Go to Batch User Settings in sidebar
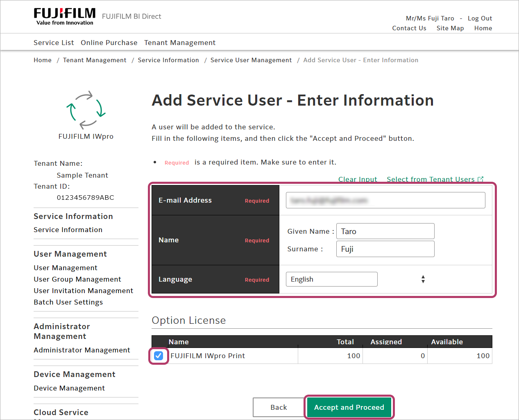This screenshot has height=420, width=519. tap(68, 302)
